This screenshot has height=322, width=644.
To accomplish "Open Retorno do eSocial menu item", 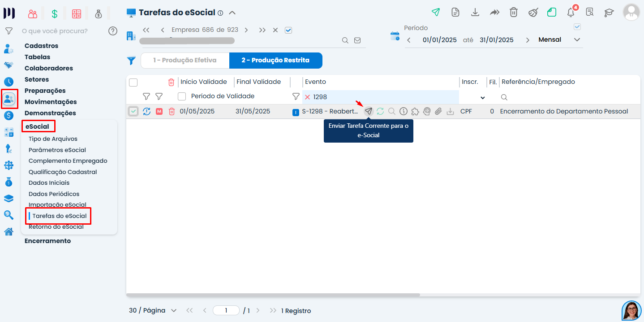I will click(x=56, y=226).
